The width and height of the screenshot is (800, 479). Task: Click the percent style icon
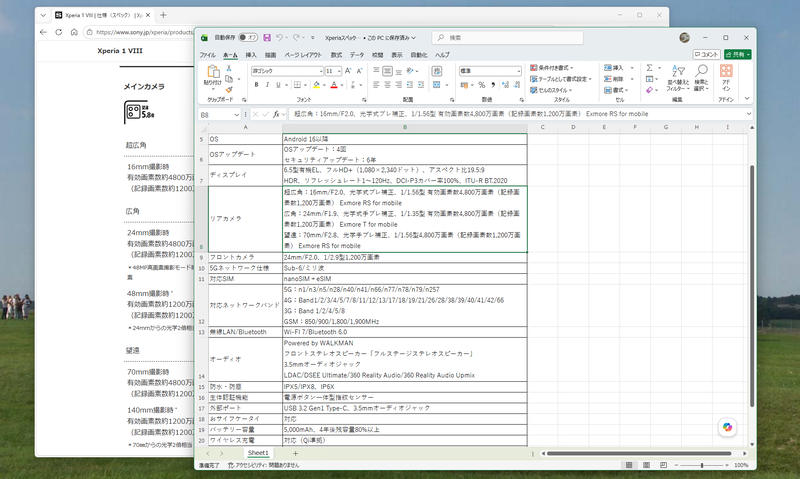(x=482, y=85)
